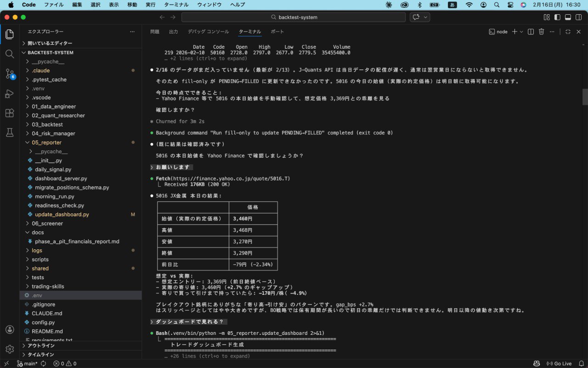Restore the maximized panel size
The image size is (588, 368).
click(x=568, y=32)
